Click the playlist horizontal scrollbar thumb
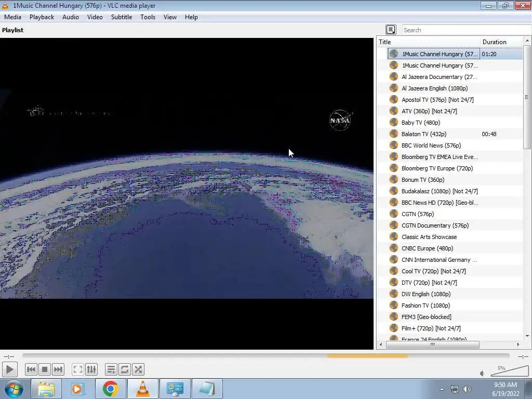The height and width of the screenshot is (399, 532). pyautogui.click(x=433, y=345)
